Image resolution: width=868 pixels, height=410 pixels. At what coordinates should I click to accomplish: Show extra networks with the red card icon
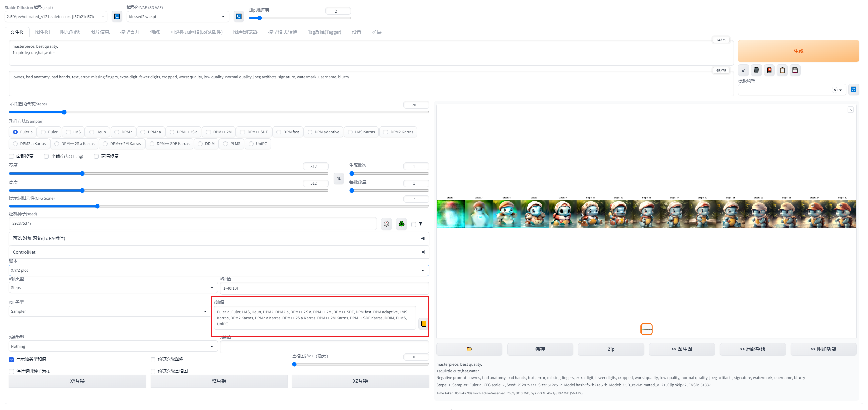click(x=769, y=70)
